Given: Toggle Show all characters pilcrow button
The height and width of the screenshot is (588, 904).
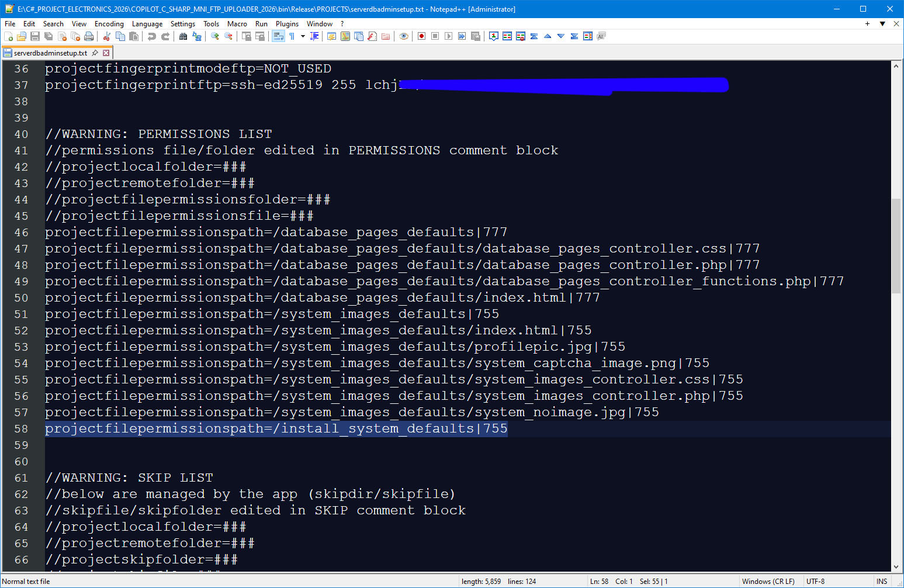Looking at the screenshot, I should pyautogui.click(x=292, y=36).
